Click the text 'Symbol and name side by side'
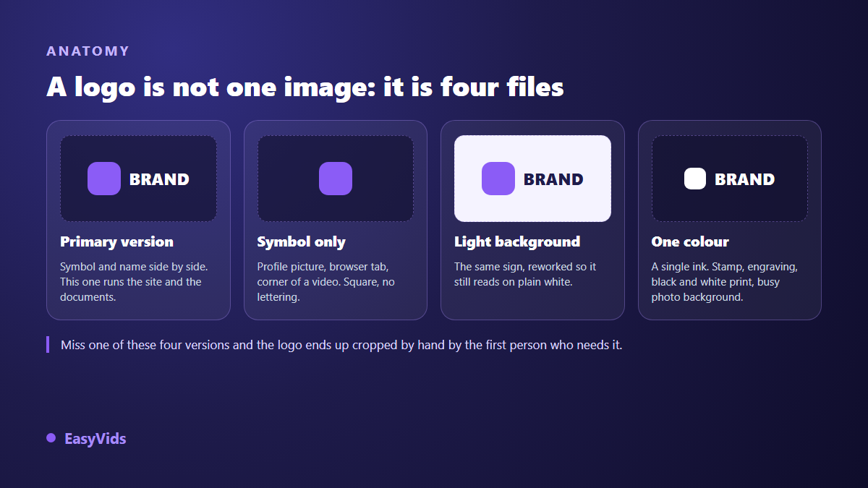 [134, 267]
